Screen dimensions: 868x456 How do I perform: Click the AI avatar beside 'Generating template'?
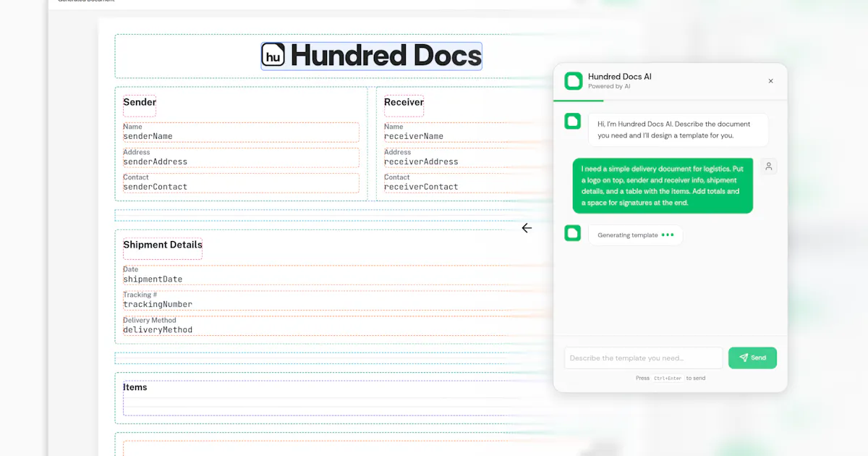572,232
